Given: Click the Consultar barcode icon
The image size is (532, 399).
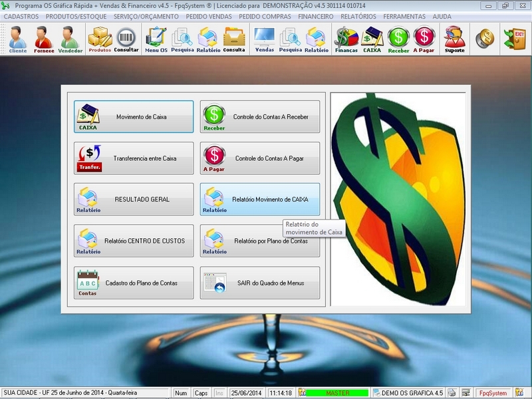Looking at the screenshot, I should 126,39.
